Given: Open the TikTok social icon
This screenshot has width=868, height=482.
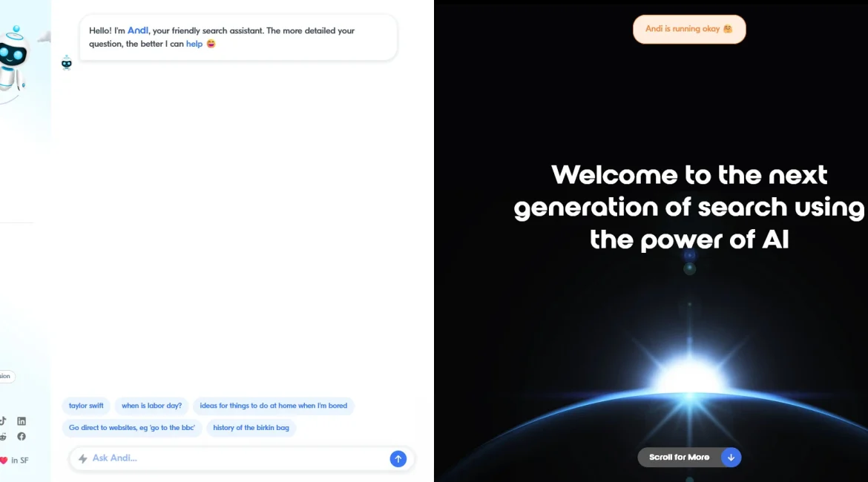Looking at the screenshot, I should click(3, 421).
